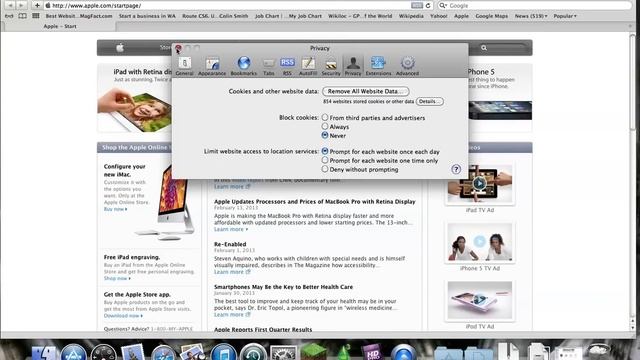This screenshot has width=640, height=360.
Task: Click the page vertical scrollbar
Action: 633,82
